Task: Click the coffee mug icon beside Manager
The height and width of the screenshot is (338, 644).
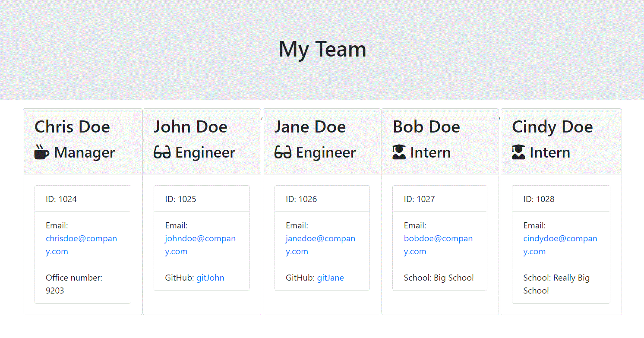Action: point(42,152)
